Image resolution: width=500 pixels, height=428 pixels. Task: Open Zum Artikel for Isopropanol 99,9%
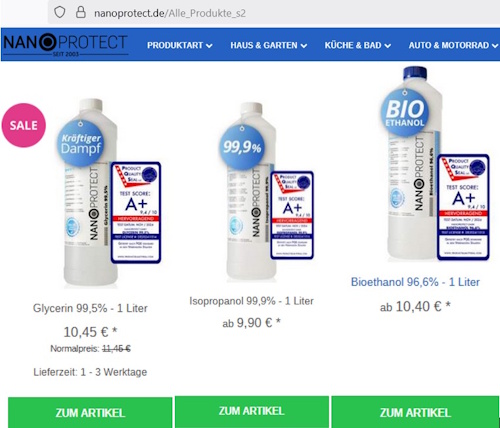click(252, 411)
